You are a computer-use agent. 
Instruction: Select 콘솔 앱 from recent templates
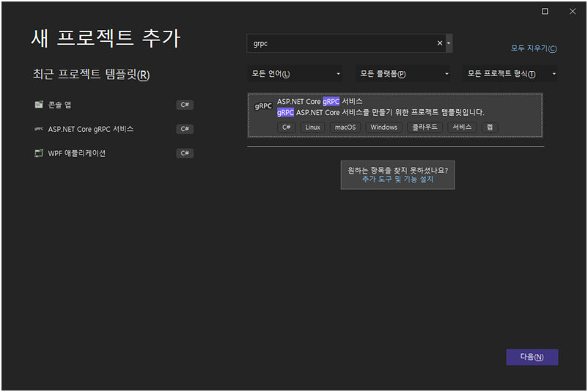click(113, 105)
